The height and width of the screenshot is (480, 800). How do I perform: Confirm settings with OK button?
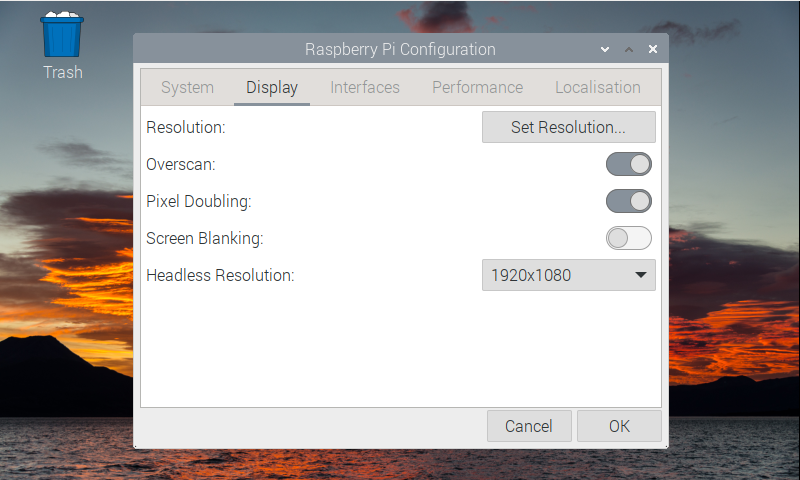(619, 426)
